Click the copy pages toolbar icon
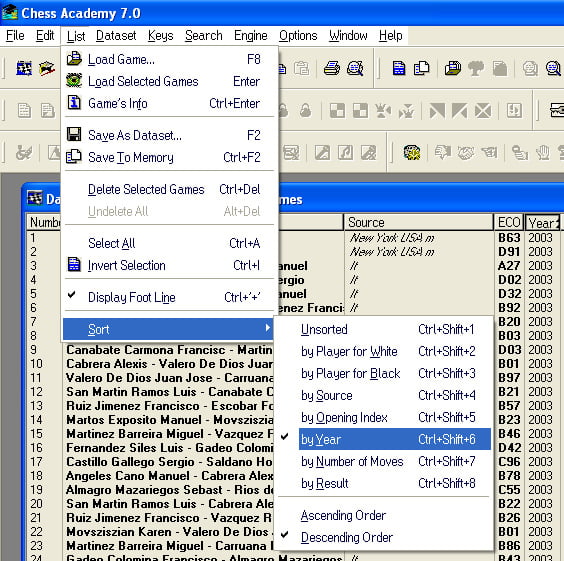Screen dimensions: 564x561 (422, 68)
